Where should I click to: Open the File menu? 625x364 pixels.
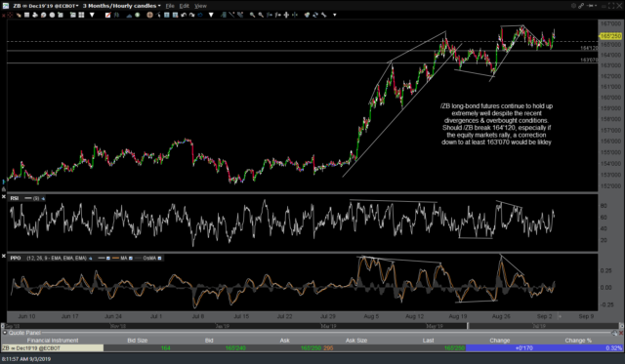coord(170,6)
